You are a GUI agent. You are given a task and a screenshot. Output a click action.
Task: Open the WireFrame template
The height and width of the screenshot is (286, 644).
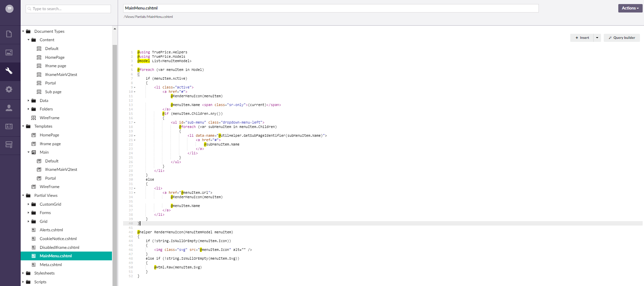pyautogui.click(x=49, y=187)
